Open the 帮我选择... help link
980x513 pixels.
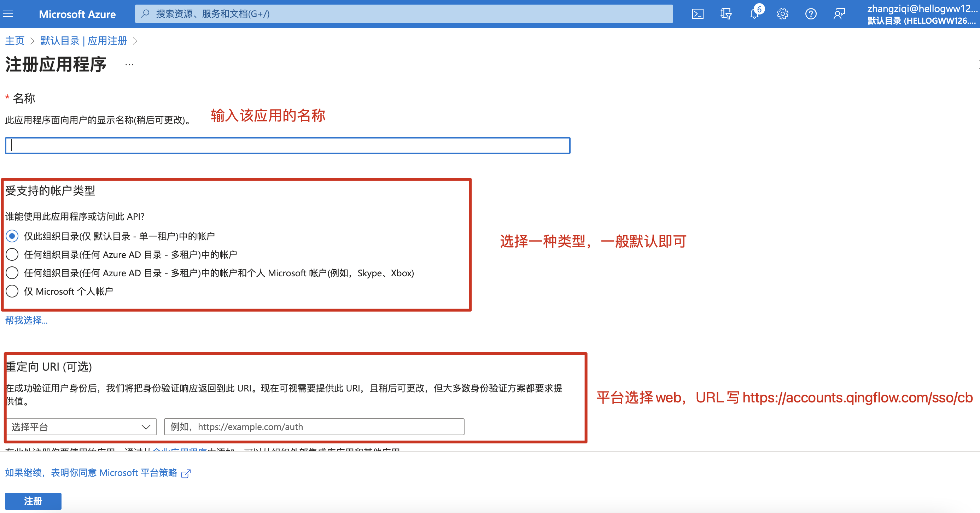click(26, 320)
